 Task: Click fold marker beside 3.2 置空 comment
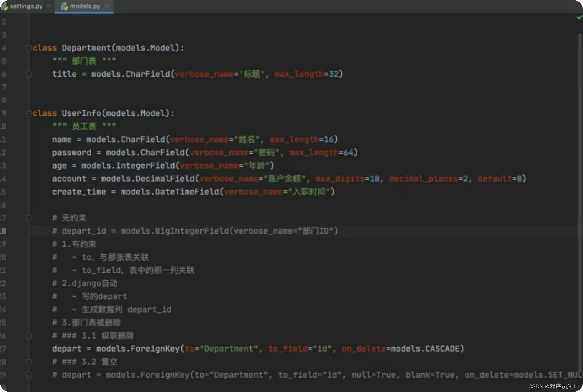29,362
